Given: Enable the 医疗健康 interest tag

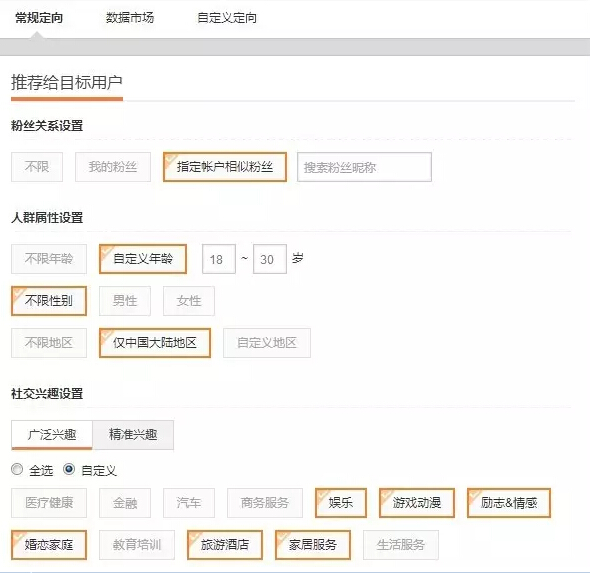Looking at the screenshot, I should tap(49, 503).
